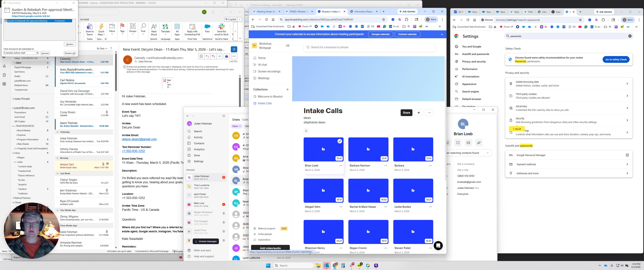This screenshot has height=270, width=644.
Task: Toggle flag on Jenson Sarr email
Action: coord(107,164)
